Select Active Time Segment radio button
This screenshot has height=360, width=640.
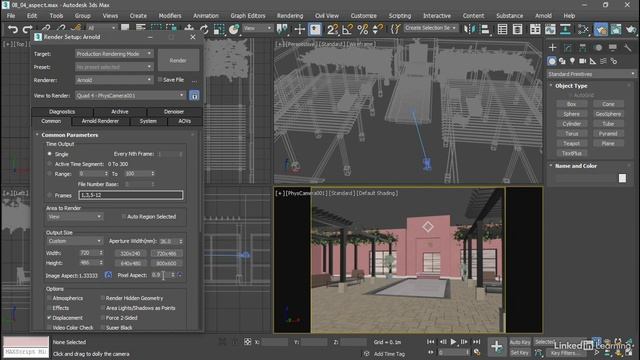(50, 164)
